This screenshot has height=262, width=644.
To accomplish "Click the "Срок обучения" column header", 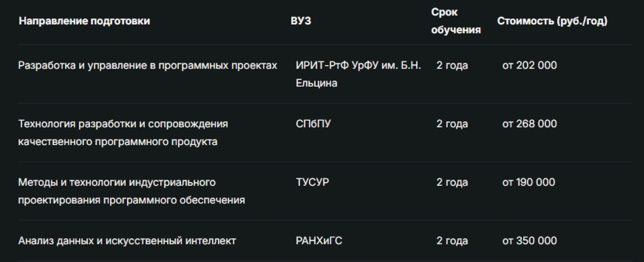I will click(x=455, y=21).
